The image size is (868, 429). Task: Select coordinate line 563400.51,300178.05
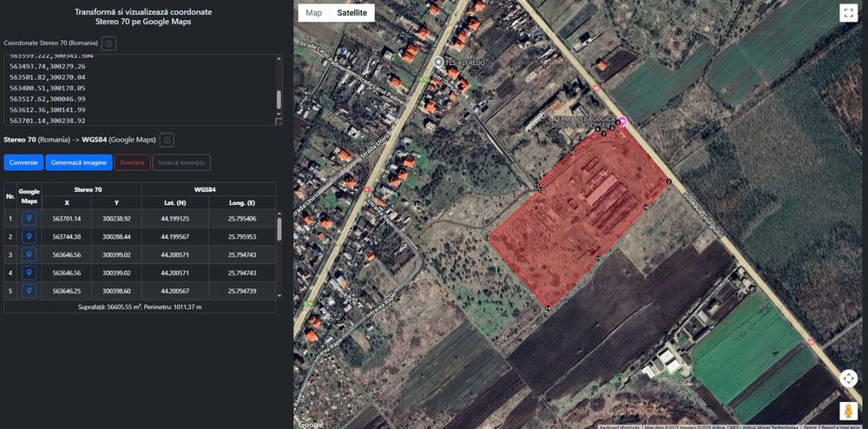(x=48, y=88)
